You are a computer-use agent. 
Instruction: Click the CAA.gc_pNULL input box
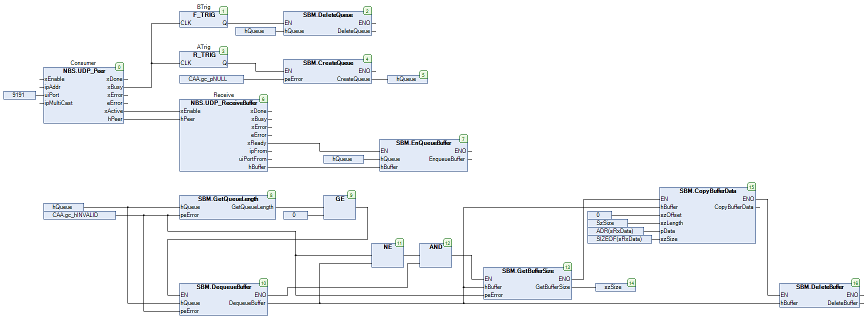211,79
